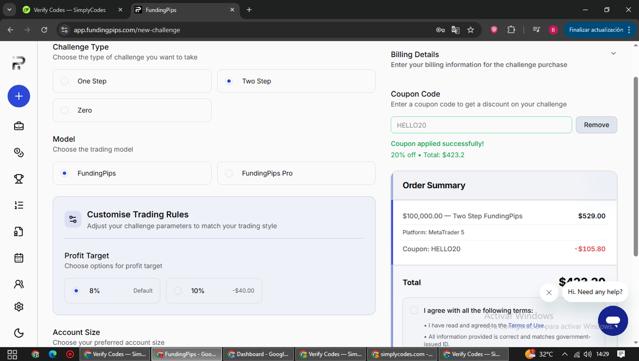Viewport: 639px width, 361px height.
Task: Open the Terms of Use link
Action: [526, 326]
